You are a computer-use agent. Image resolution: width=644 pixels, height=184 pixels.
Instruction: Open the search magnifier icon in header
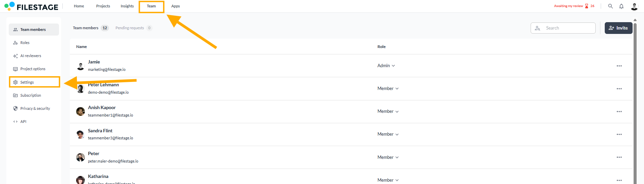610,6
